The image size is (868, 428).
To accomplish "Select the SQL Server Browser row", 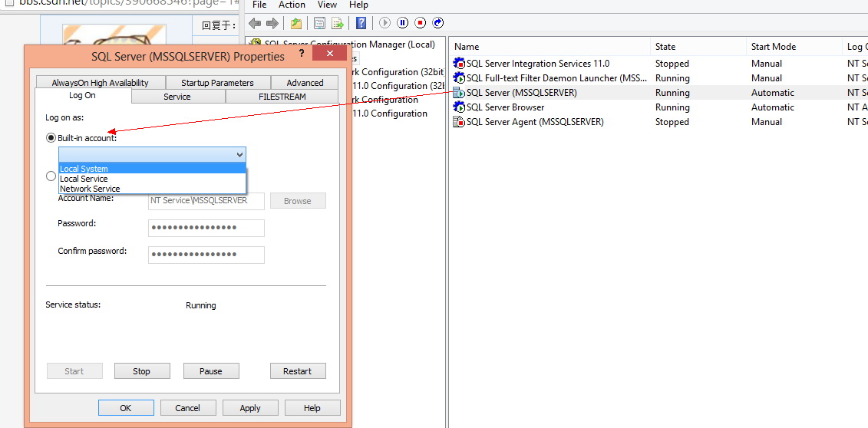I will click(x=658, y=107).
